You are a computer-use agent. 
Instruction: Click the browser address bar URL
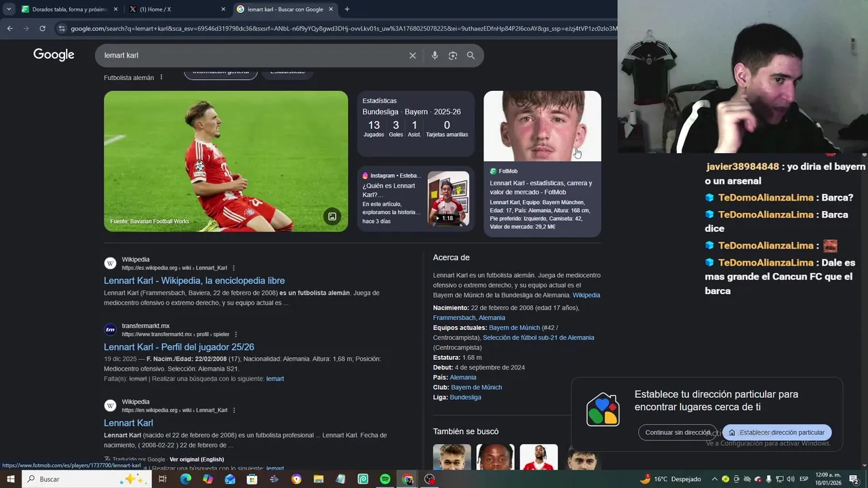(342, 28)
